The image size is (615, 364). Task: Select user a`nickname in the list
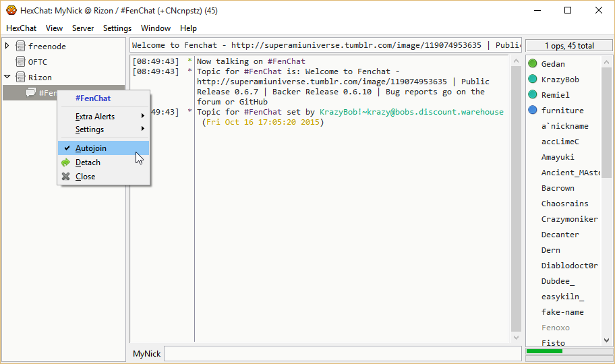pyautogui.click(x=565, y=126)
